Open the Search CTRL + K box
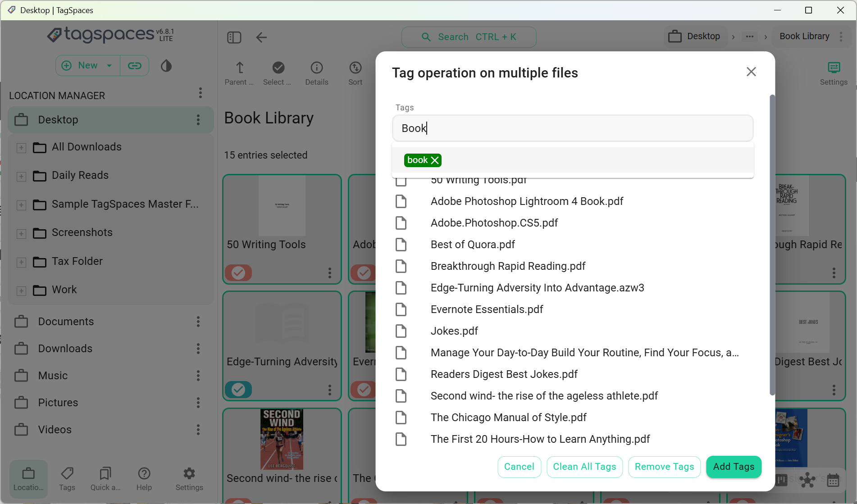Image resolution: width=857 pixels, height=504 pixels. point(469,37)
